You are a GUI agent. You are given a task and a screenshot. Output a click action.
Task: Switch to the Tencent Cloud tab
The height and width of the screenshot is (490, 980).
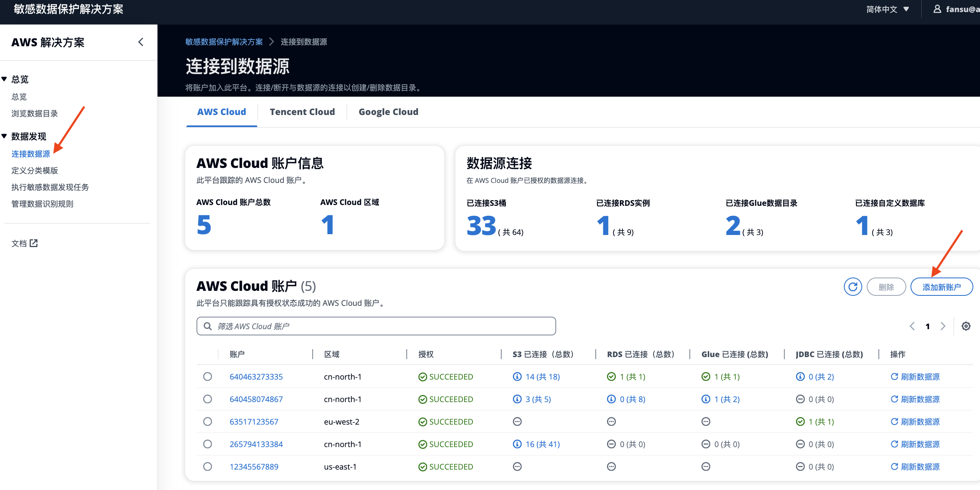tap(302, 112)
